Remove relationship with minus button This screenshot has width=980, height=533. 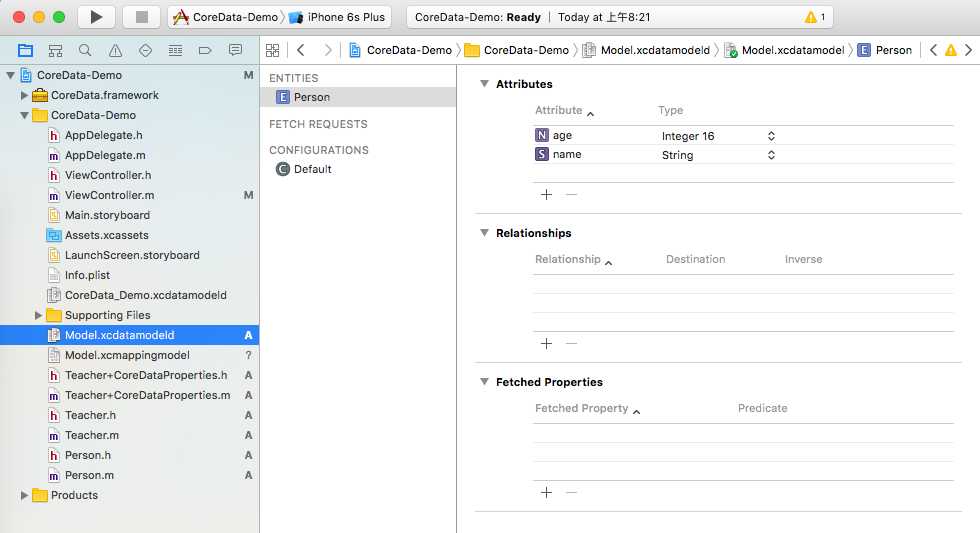tap(571, 344)
